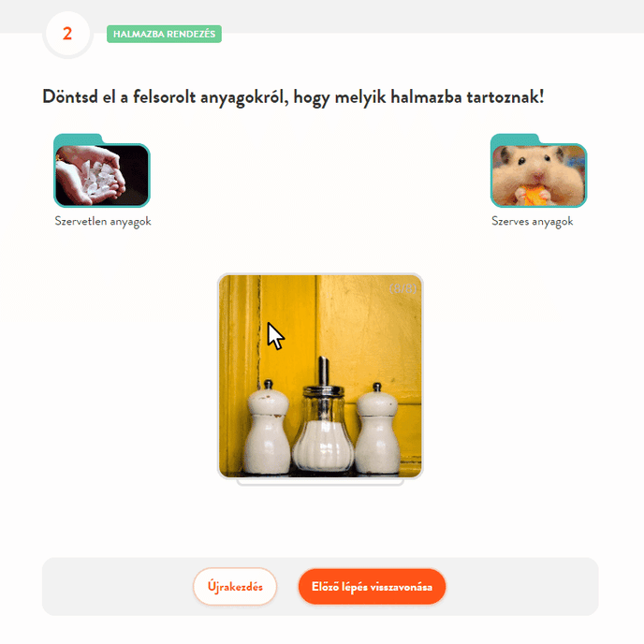Click the orange step number 2 circle
Screen dimensions: 644x644
tap(67, 34)
